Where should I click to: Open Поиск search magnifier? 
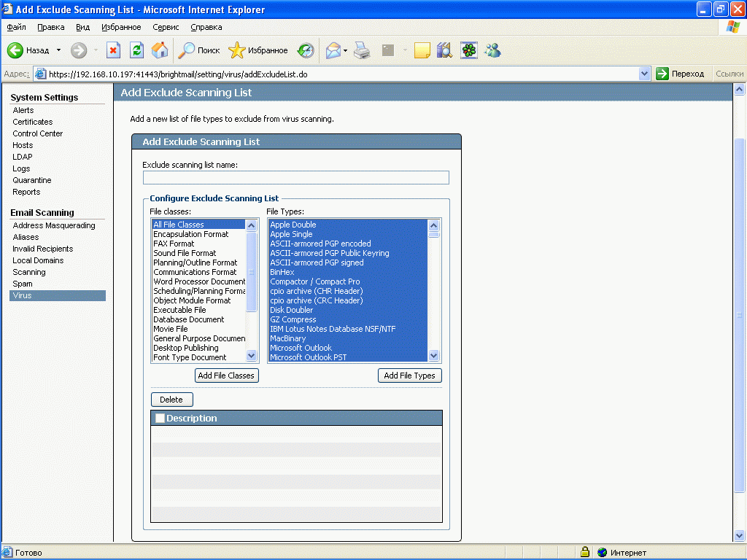pos(186,50)
